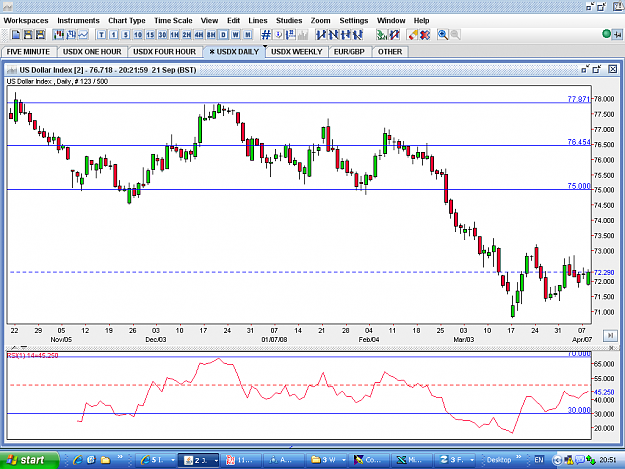Open the Studies menu
625x469 pixels.
289,21
